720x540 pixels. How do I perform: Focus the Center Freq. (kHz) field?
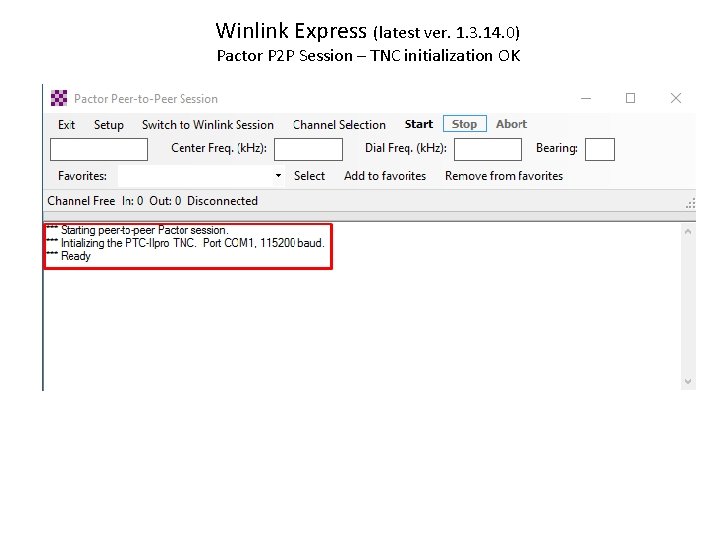[x=308, y=150]
